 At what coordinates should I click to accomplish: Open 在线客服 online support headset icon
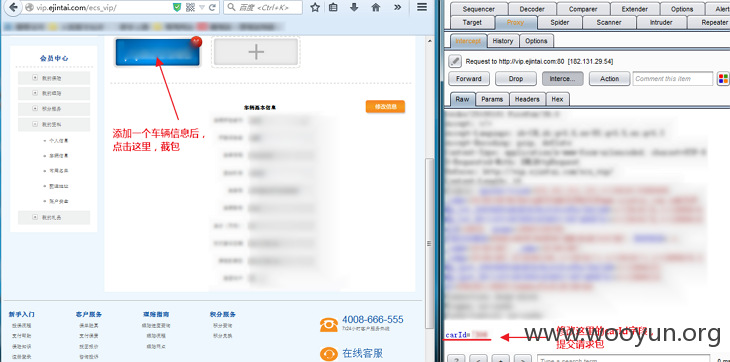tap(329, 353)
